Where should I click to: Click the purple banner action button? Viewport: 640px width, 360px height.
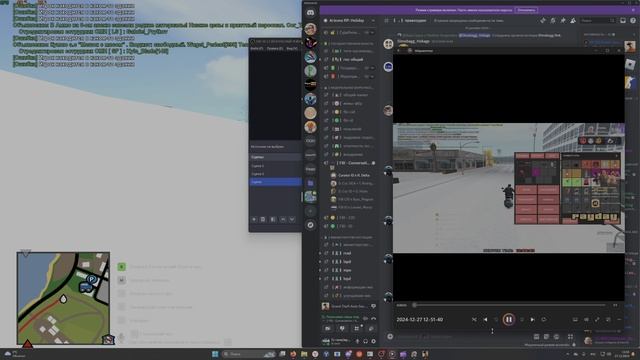tap(526, 10)
